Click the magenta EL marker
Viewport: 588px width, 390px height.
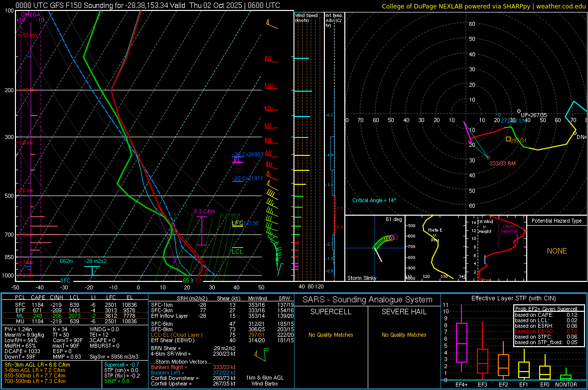click(x=237, y=160)
